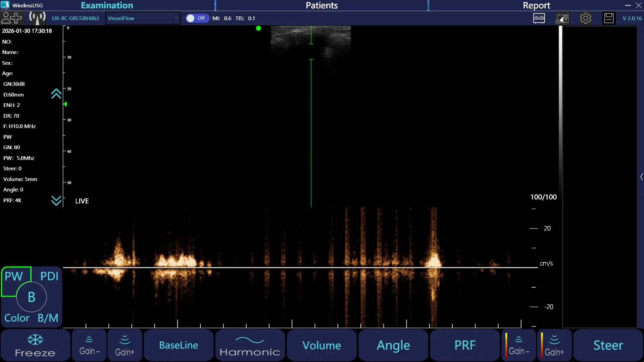Switch to PDI imaging mode
This screenshot has width=644, height=362.
[49, 276]
